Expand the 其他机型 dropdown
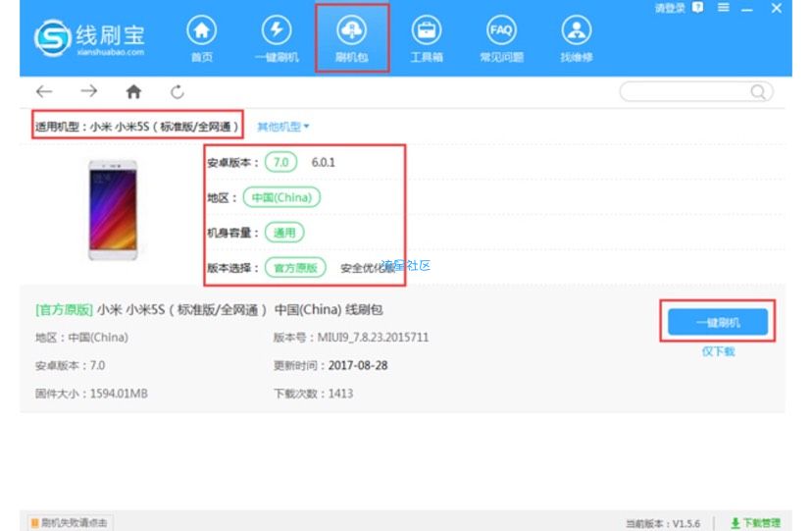Screen dimensions: 812x531 coord(282,127)
